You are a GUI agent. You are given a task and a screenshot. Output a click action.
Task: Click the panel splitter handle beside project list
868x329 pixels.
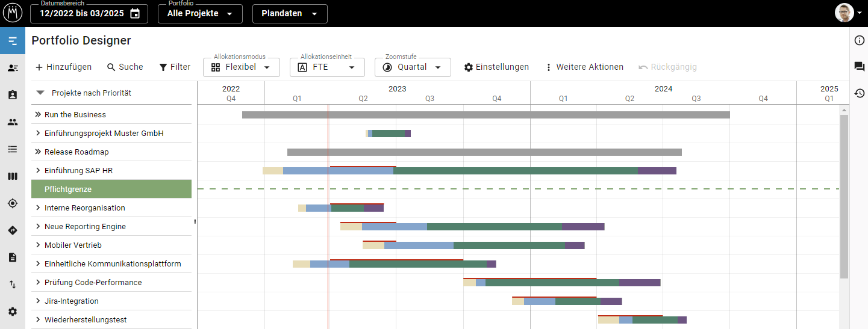click(195, 222)
